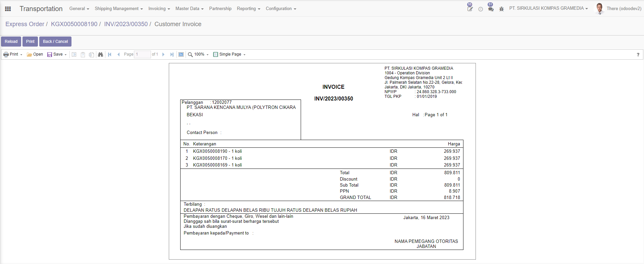Click Customer Invoice breadcrumb text
The image size is (644, 264).
[178, 24]
